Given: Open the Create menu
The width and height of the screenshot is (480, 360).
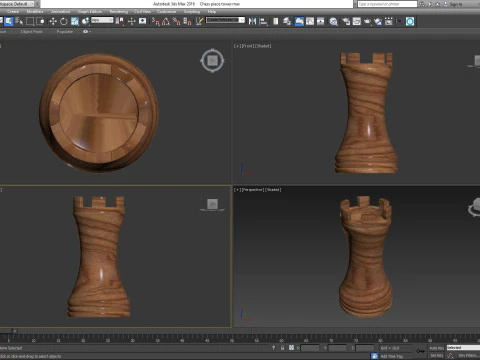Looking at the screenshot, I should coord(13,12).
